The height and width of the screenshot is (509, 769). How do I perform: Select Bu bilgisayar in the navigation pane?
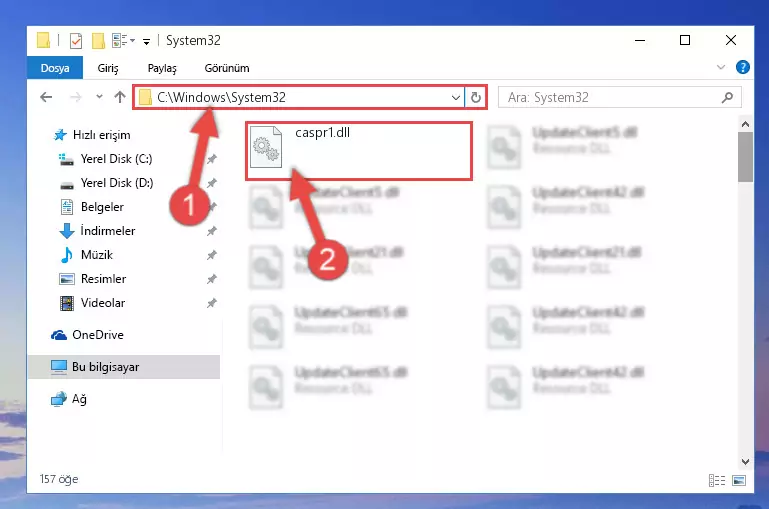point(124,367)
